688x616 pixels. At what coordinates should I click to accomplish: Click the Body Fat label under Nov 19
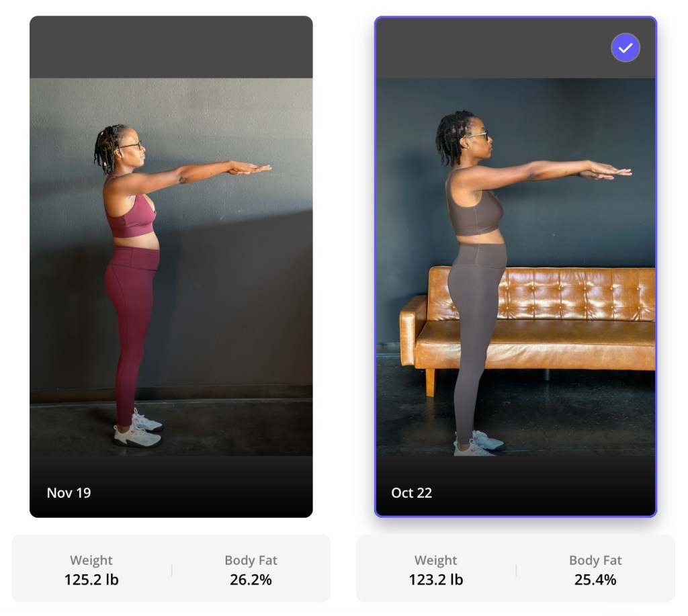(251, 560)
